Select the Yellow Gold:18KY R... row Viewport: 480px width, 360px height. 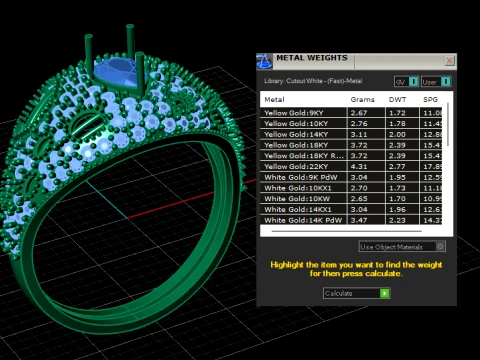[x=351, y=156]
